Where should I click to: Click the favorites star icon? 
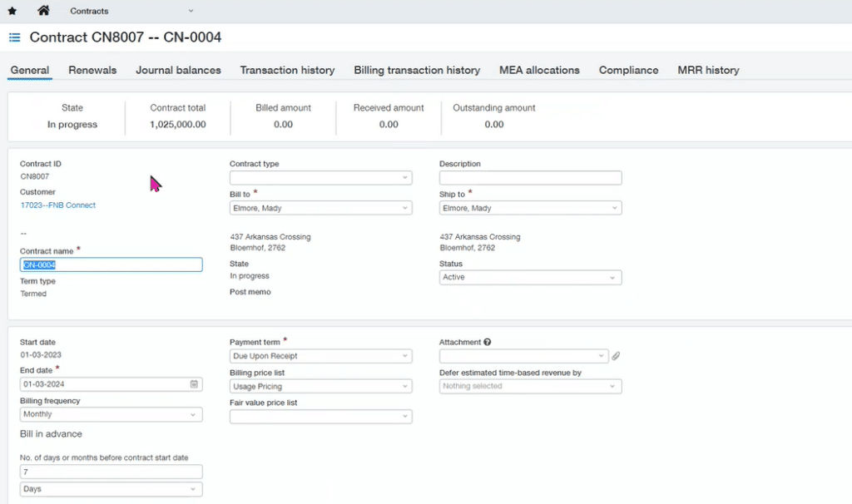(x=12, y=11)
